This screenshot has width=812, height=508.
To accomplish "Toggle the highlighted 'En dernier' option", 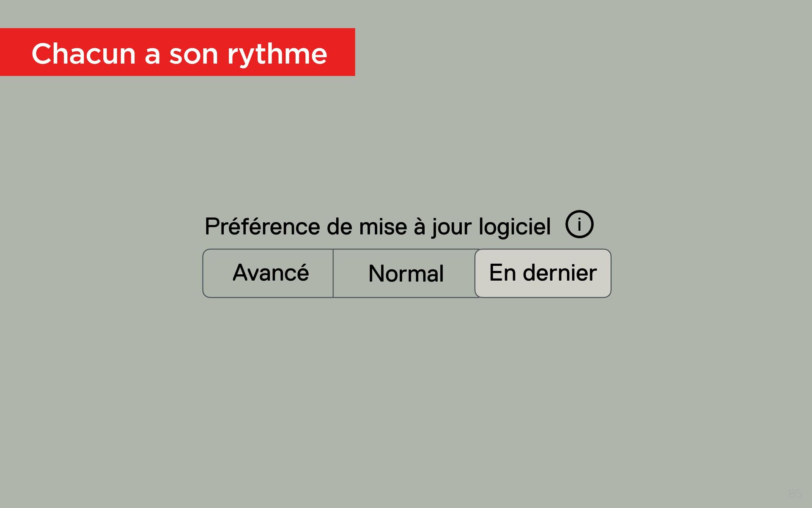I will tap(543, 273).
